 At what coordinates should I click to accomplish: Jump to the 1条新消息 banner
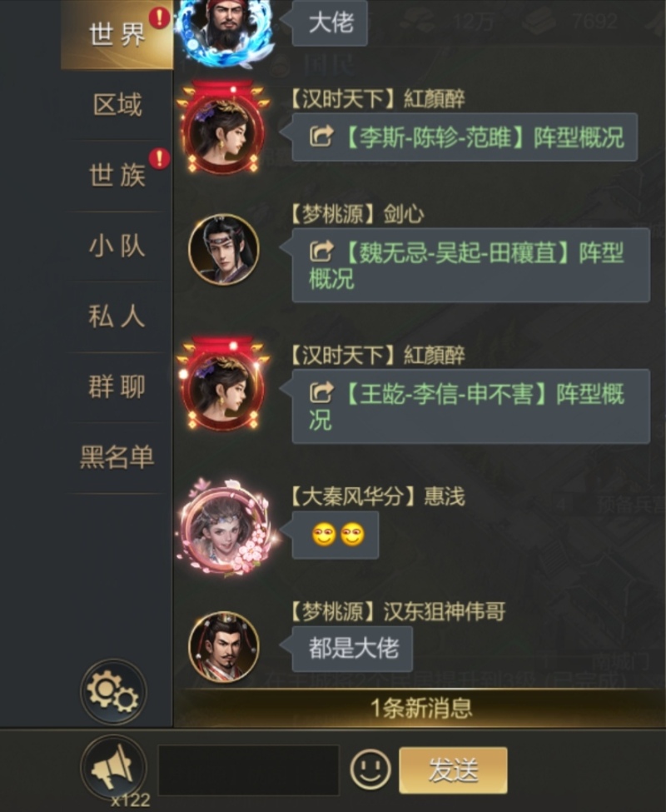[420, 708]
